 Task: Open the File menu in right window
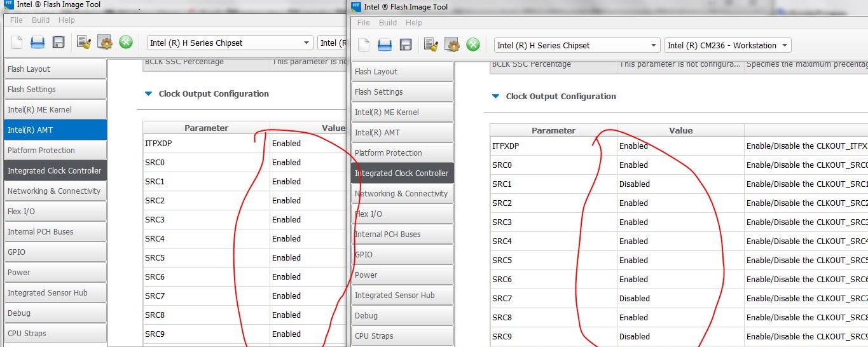[364, 23]
